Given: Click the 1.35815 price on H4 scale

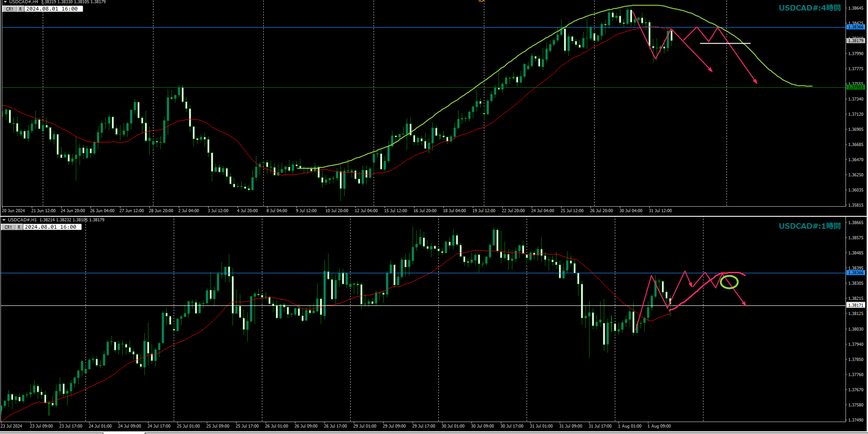Looking at the screenshot, I should 856,205.
